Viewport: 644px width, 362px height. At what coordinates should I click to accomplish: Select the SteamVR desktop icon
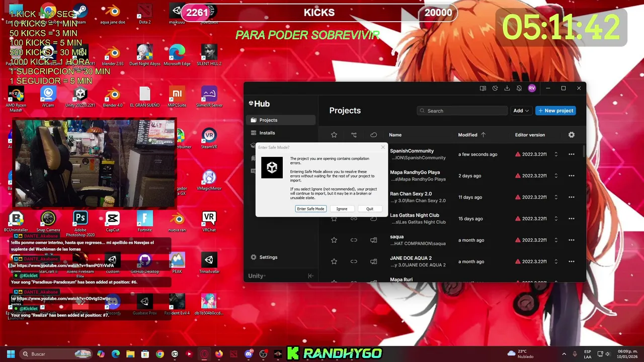point(209,138)
